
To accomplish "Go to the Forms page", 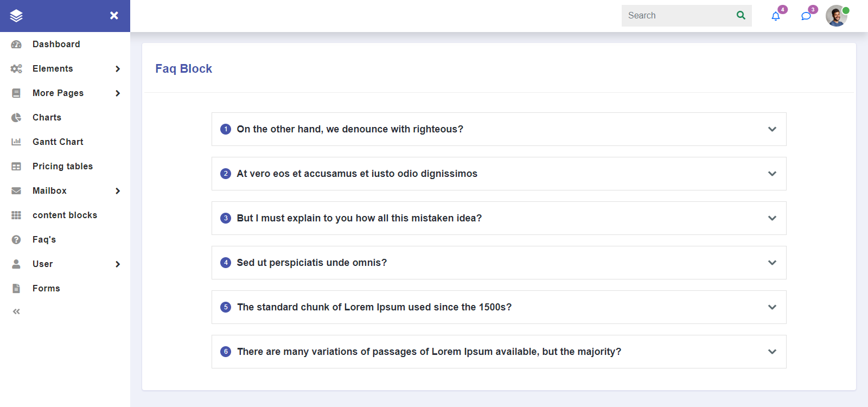I will point(46,289).
